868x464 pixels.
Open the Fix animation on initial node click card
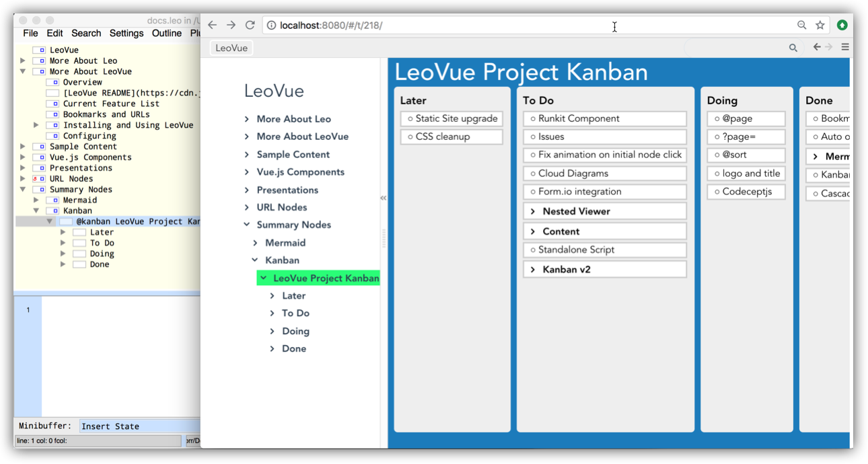605,155
